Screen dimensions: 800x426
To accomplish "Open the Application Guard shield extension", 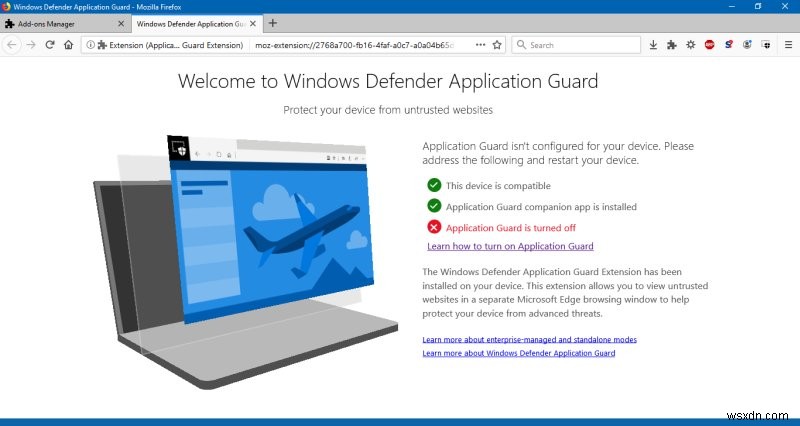I will 766,45.
